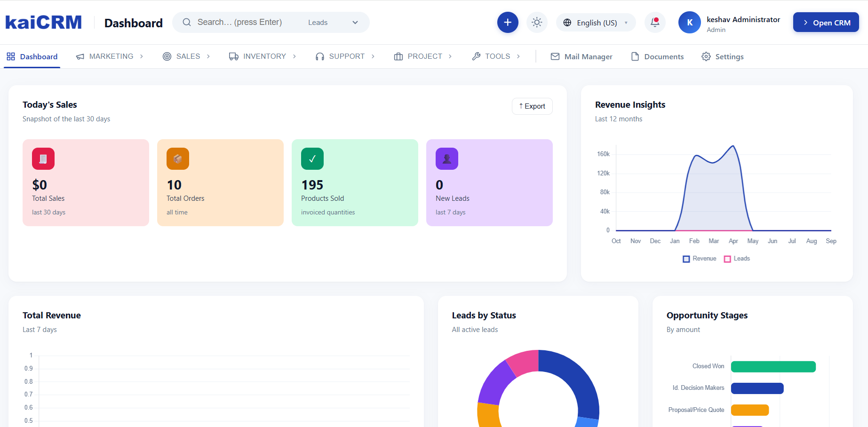The image size is (868, 427).
Task: Click the Revenue Insights area chart peak
Action: coord(733,147)
